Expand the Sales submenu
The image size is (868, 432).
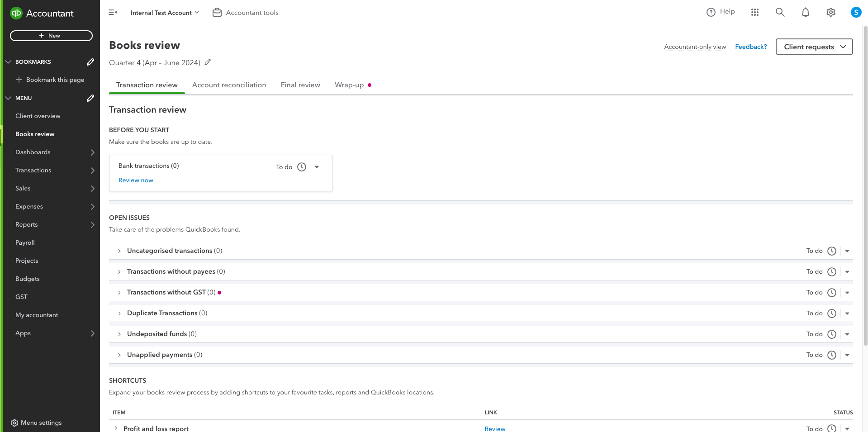click(92, 189)
